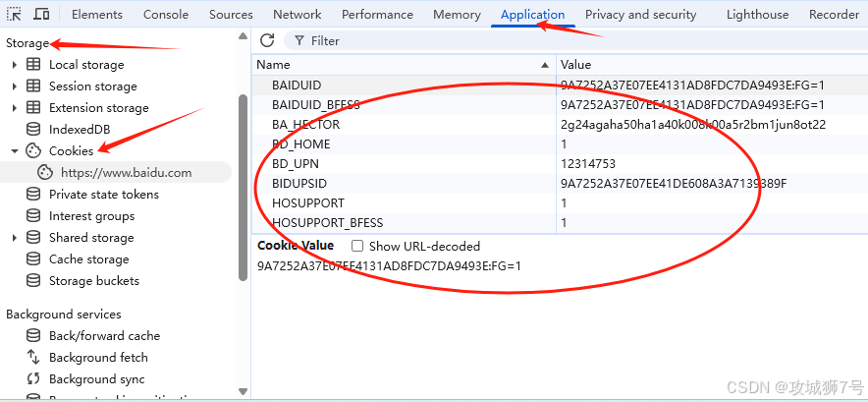Select the BA_HECTOR cookie row
This screenshot has height=402, width=868.
pos(560,125)
